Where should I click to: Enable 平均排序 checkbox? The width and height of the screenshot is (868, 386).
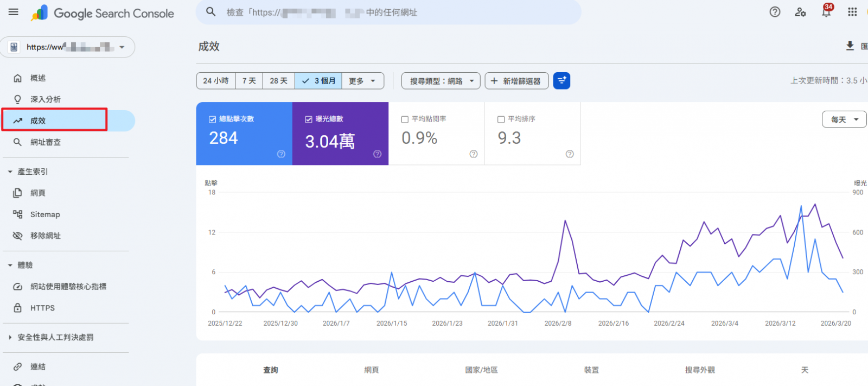[x=501, y=119]
